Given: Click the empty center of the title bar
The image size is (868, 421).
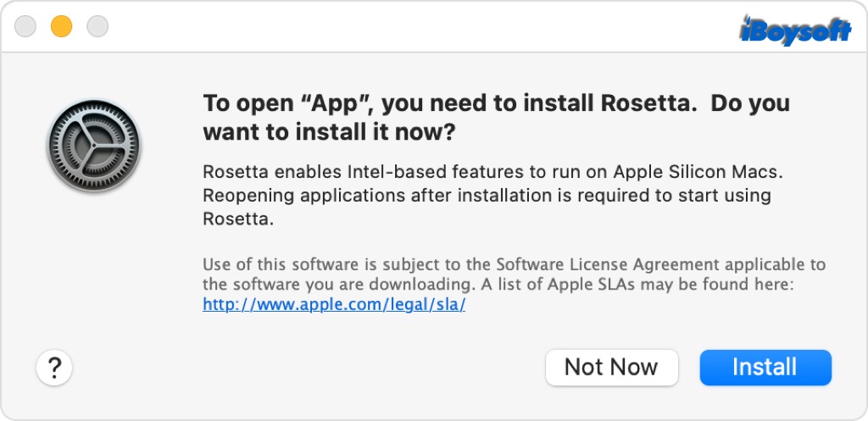Looking at the screenshot, I should (424, 27).
